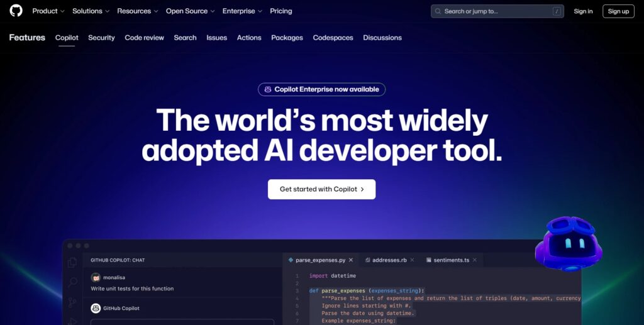Viewport: 644px width, 325px height.
Task: Click the Sign up button
Action: click(x=618, y=11)
